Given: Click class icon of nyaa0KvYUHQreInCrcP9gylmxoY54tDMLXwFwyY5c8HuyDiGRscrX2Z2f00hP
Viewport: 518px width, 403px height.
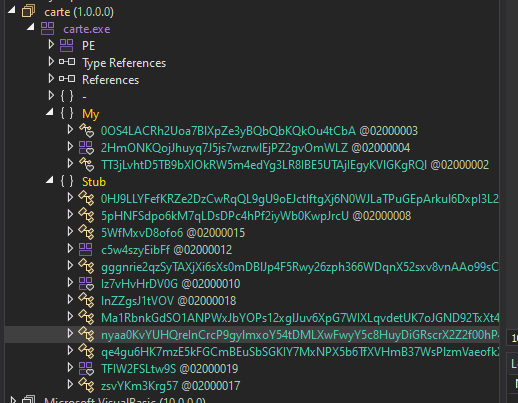Looking at the screenshot, I should [x=86, y=334].
